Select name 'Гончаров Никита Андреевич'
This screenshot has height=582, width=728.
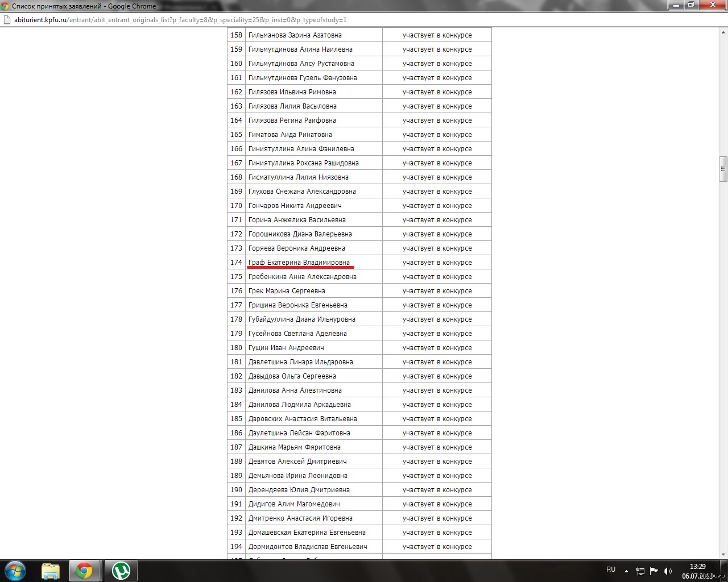click(x=295, y=206)
